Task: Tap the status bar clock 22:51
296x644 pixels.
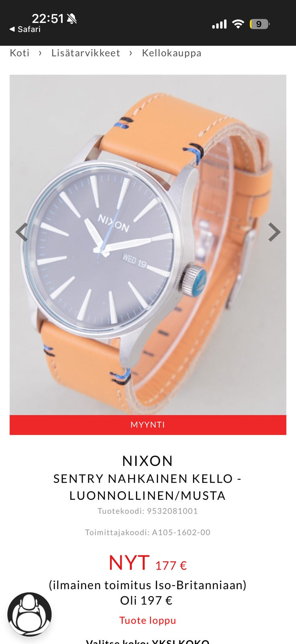Action: coord(48,19)
